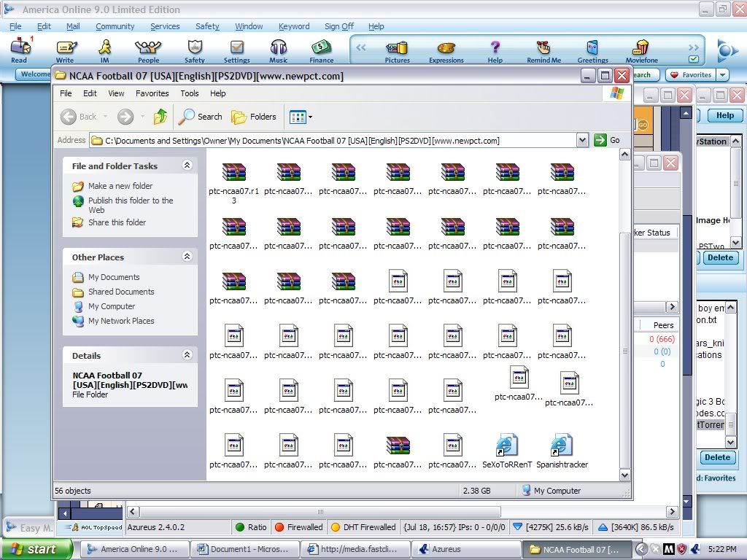Click the Go button beside address bar

click(x=607, y=140)
